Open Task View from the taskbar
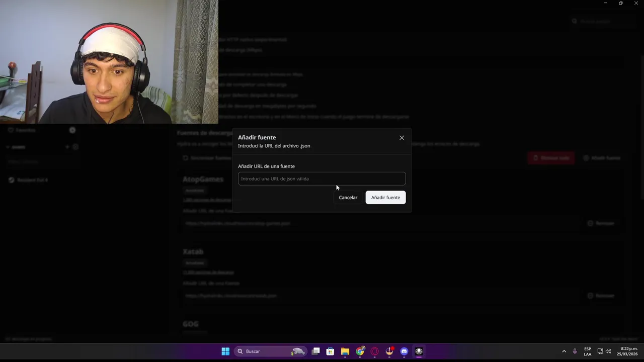The image size is (644, 362). [315, 351]
